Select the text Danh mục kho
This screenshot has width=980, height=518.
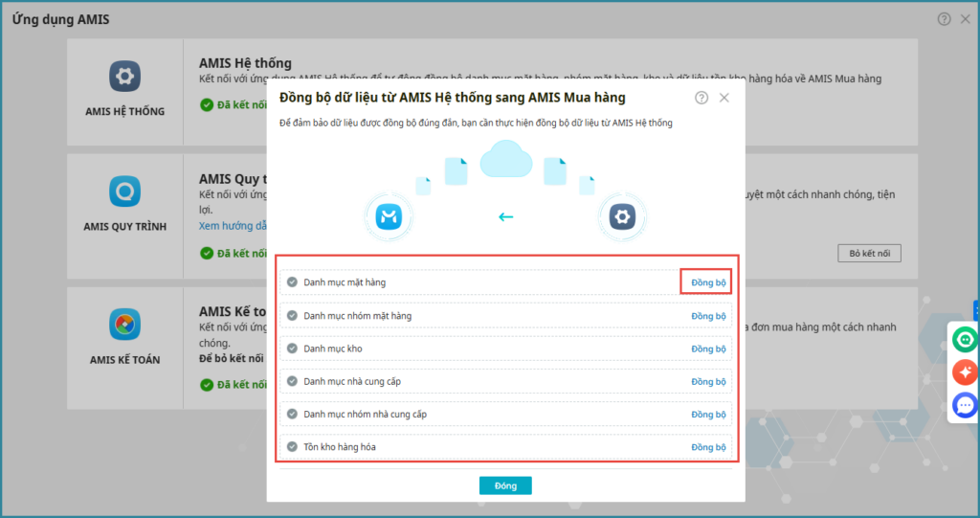pyautogui.click(x=333, y=349)
